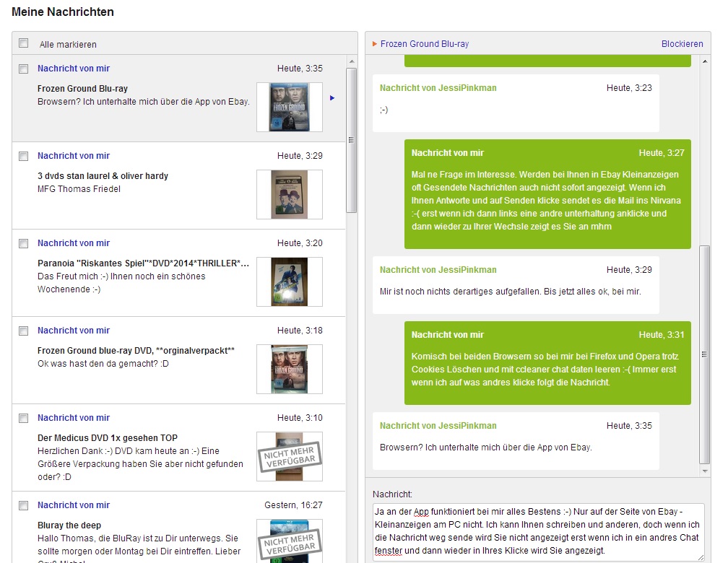Viewport: 728px width, 563px height.
Task: Click the 'MFG Thomas Friedel' message preview
Action: 79,189
